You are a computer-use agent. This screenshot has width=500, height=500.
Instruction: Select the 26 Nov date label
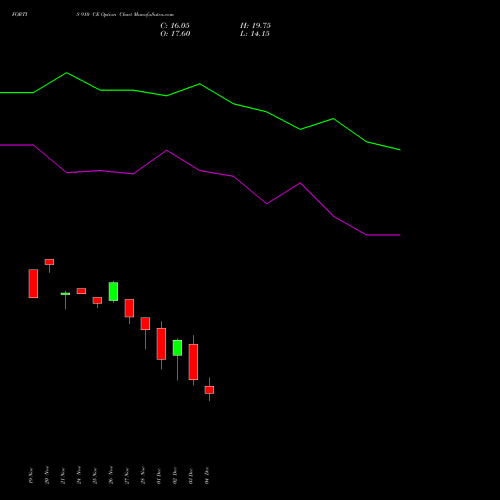[111, 475]
